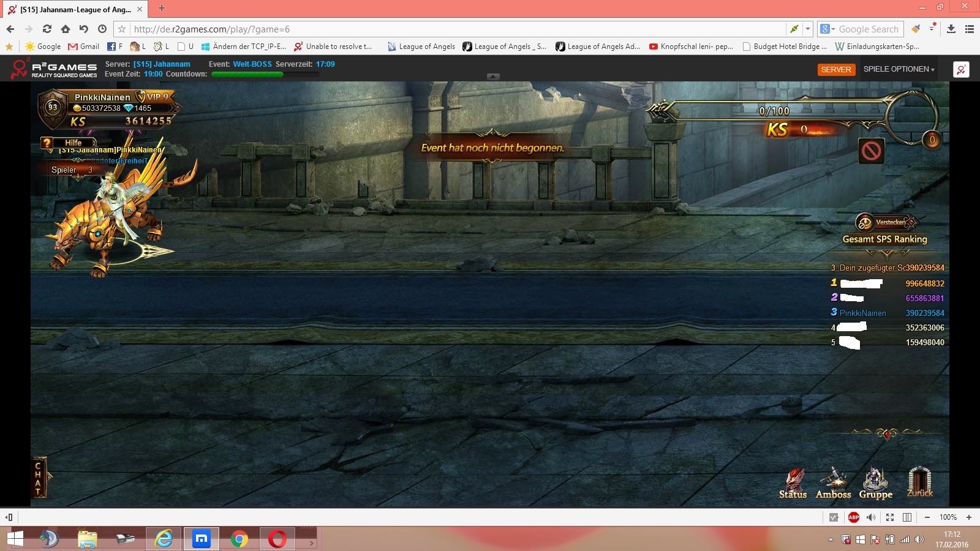Viewport: 980px width, 551px height.
Task: Open the vertical CHAT panel
Action: tap(38, 478)
